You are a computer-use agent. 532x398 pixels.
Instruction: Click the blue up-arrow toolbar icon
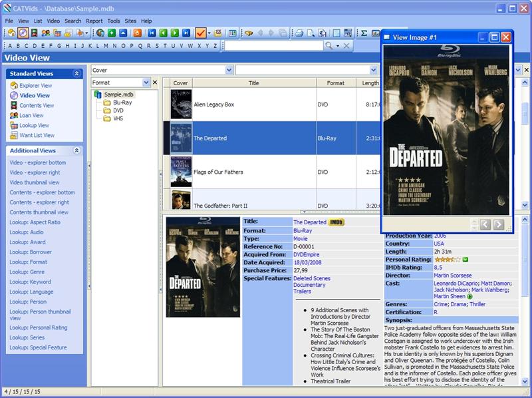(123, 33)
